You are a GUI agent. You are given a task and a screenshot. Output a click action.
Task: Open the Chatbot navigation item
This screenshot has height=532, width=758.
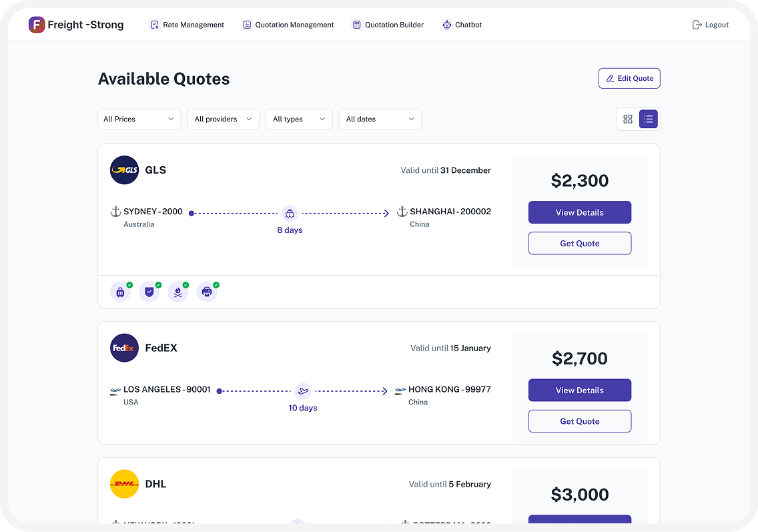tap(462, 25)
